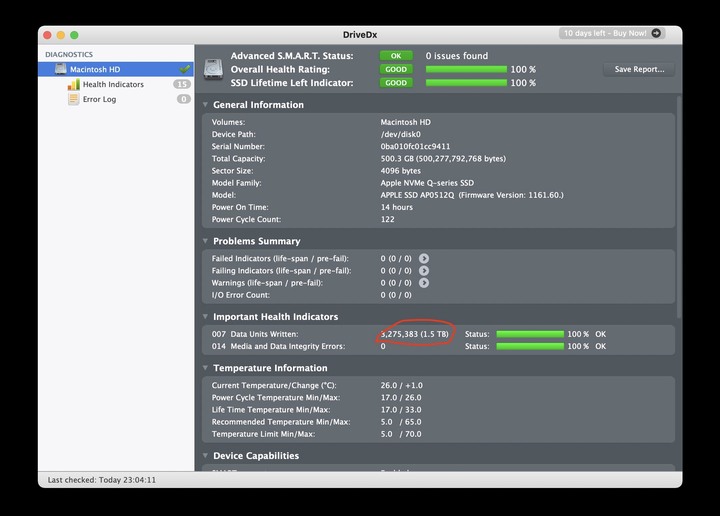Click the Overall Health Rating progress bar
720x516 pixels.
(x=466, y=69)
